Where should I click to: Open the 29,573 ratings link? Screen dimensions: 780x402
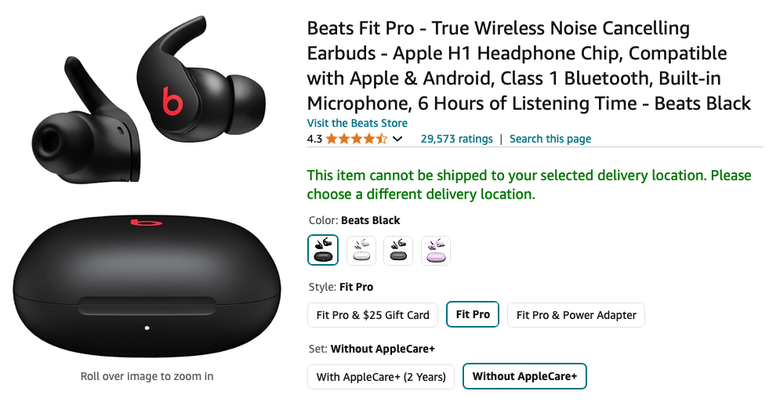(x=457, y=139)
